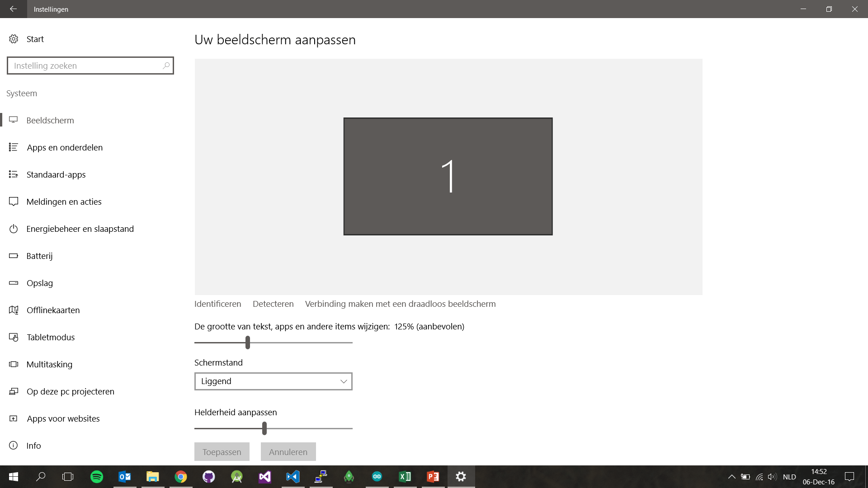Image resolution: width=868 pixels, height=488 pixels.
Task: Open Opslag settings in the sidebar
Action: [40, 283]
